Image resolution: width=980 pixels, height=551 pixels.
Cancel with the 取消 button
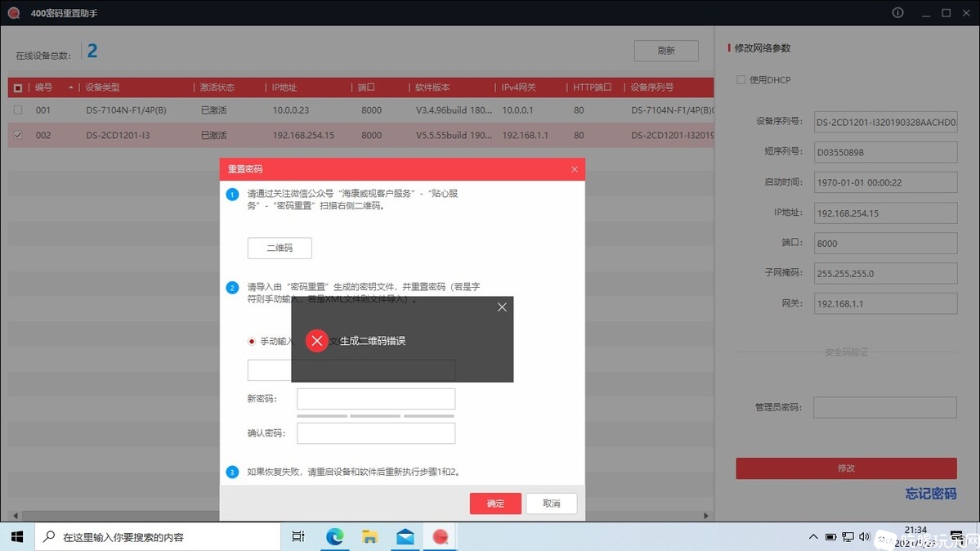point(551,504)
